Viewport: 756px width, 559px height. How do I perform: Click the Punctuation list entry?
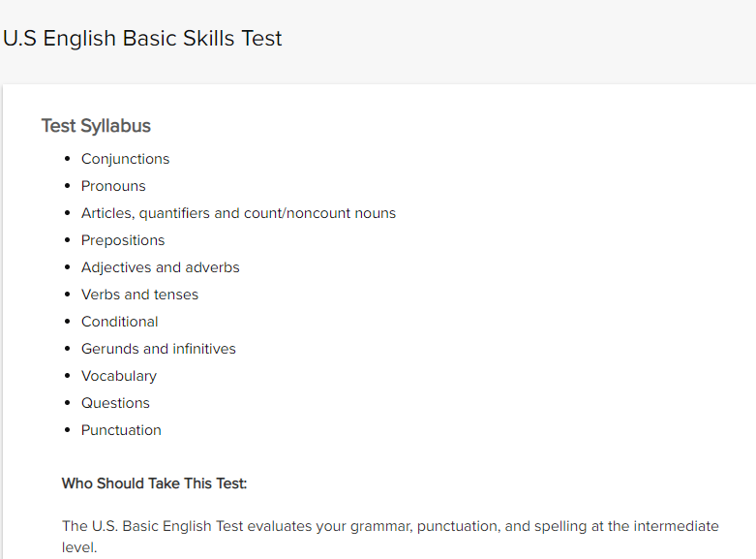tap(121, 430)
